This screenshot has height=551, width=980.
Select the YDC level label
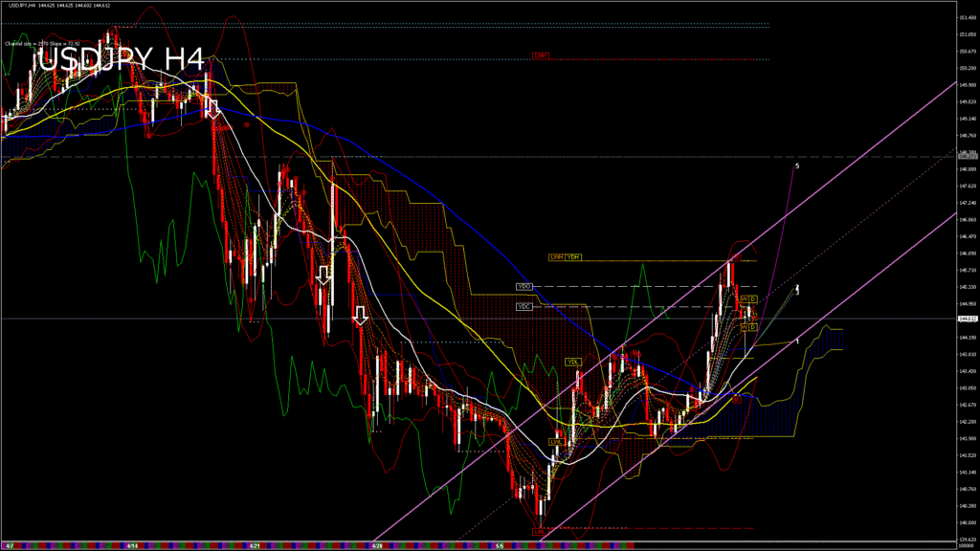(524, 307)
